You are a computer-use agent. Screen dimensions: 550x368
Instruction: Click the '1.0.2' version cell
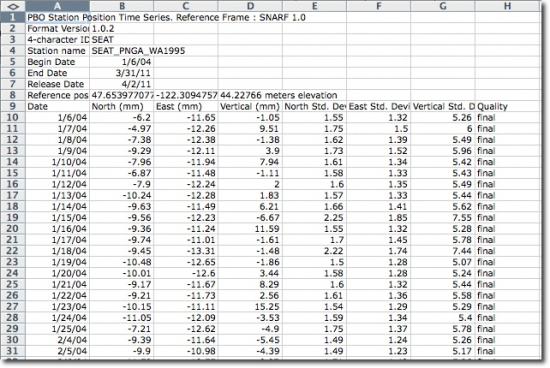point(122,28)
